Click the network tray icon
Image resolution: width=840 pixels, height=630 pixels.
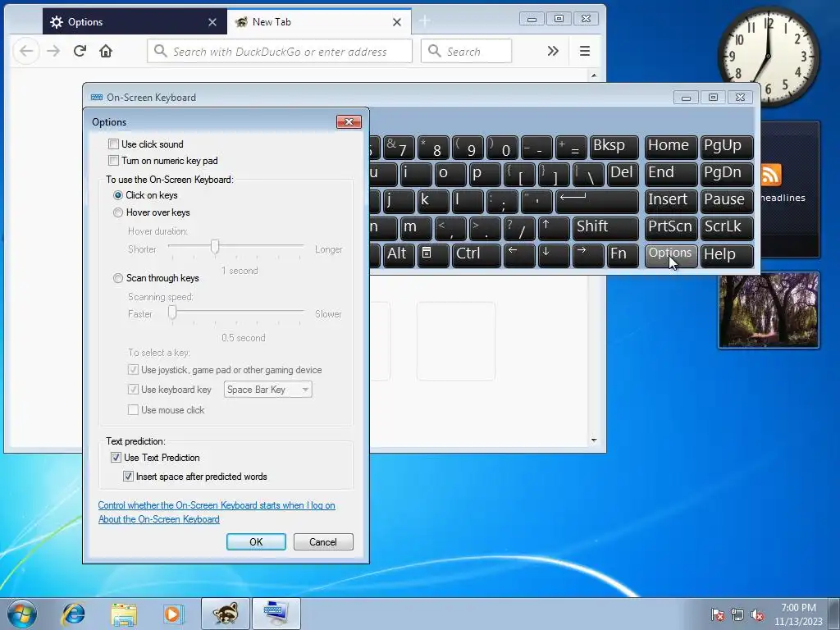point(737,614)
